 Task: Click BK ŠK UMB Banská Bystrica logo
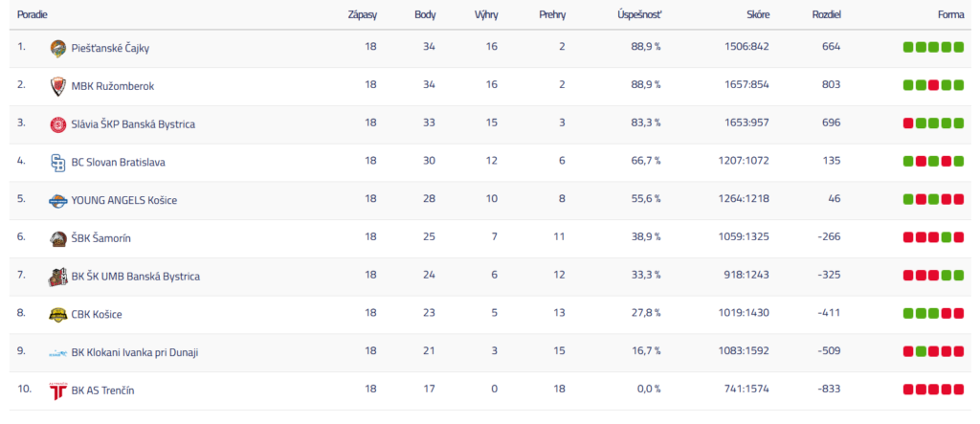point(58,277)
